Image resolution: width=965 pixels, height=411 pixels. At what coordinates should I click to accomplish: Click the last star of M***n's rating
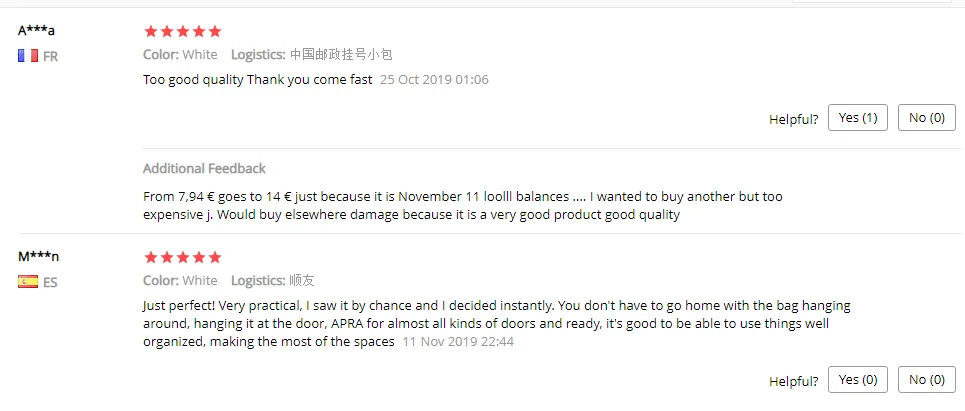tap(214, 257)
